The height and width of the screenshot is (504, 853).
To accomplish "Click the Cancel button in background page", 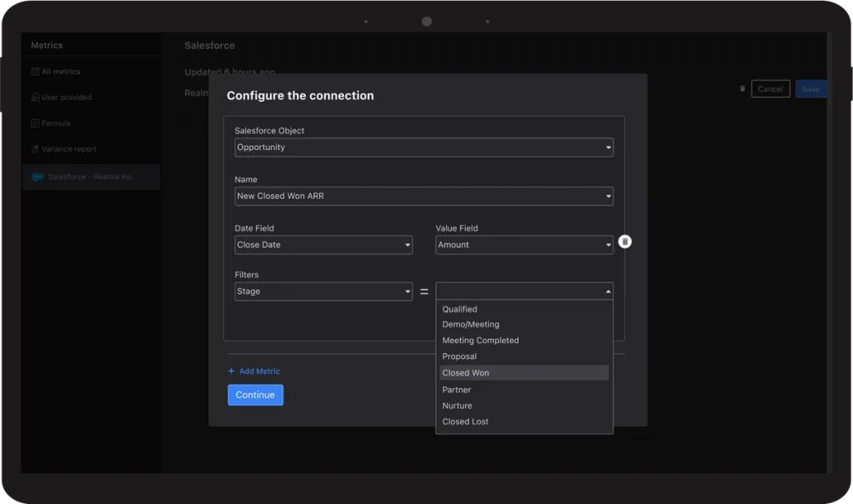I will [x=771, y=88].
